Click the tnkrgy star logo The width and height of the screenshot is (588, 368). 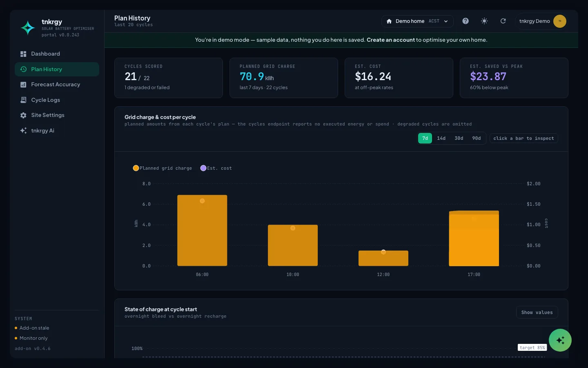[x=28, y=28]
